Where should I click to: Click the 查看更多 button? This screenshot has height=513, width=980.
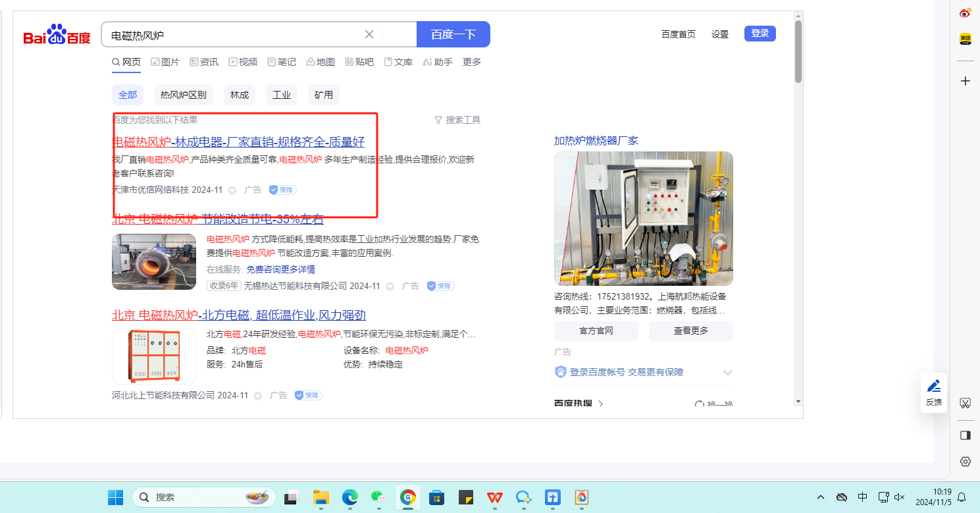point(691,331)
